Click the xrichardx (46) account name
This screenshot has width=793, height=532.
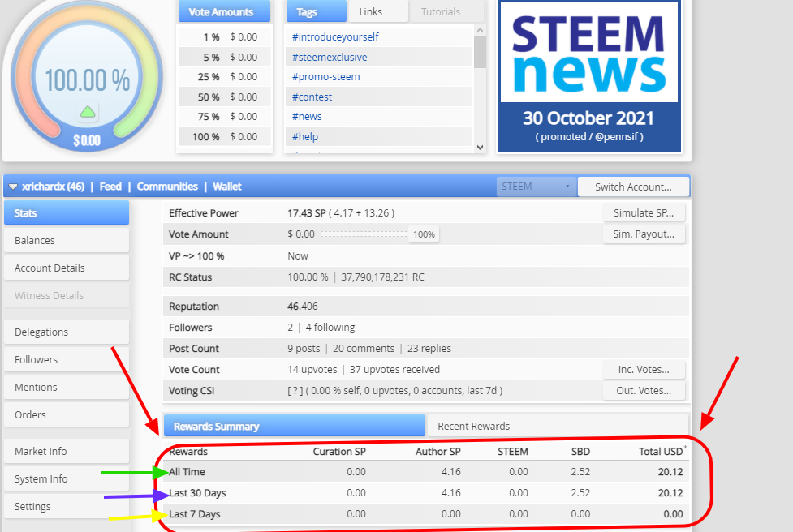[53, 187]
